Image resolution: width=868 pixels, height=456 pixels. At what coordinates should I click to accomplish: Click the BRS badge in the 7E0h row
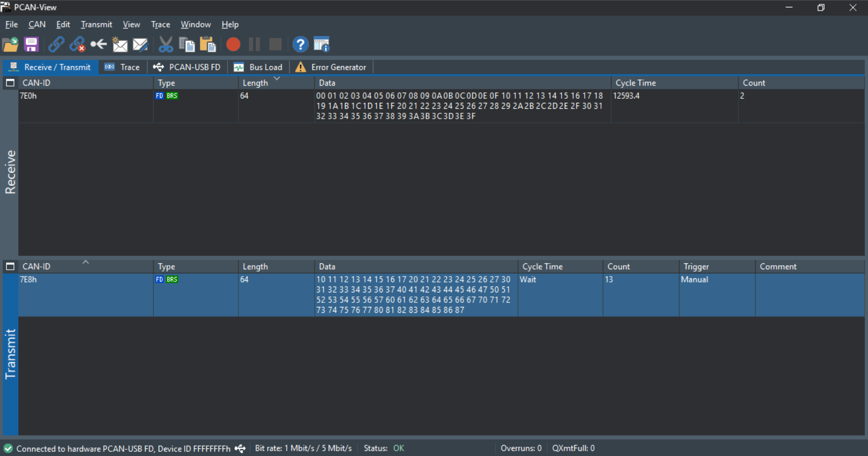tap(172, 96)
